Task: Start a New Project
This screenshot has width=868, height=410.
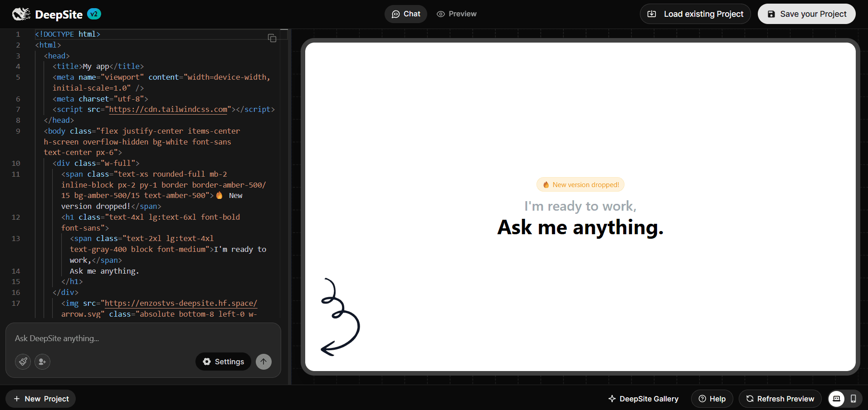Action: click(40, 399)
